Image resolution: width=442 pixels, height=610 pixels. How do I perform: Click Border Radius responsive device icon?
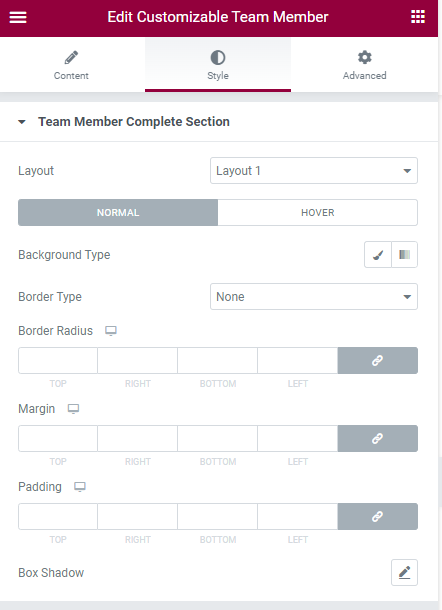click(x=111, y=331)
